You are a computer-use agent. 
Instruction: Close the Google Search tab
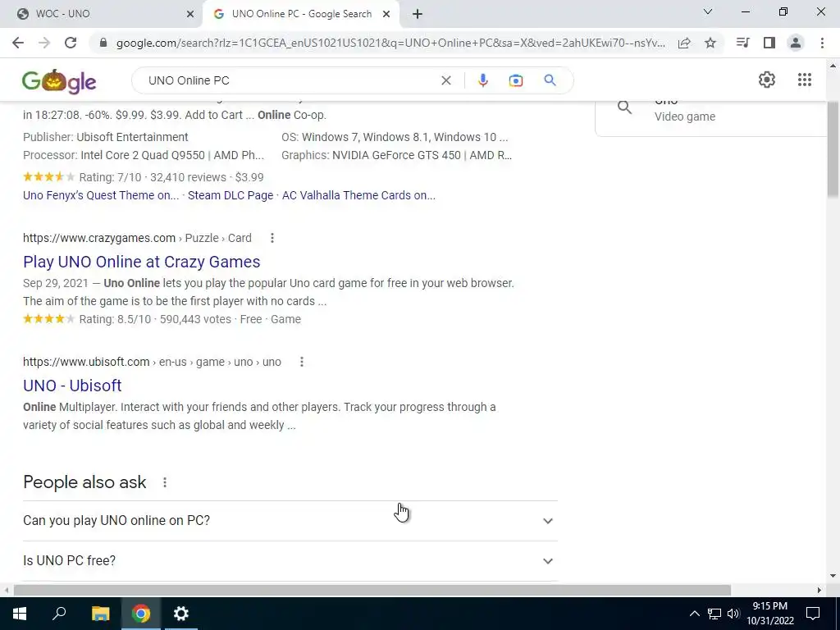click(x=386, y=14)
